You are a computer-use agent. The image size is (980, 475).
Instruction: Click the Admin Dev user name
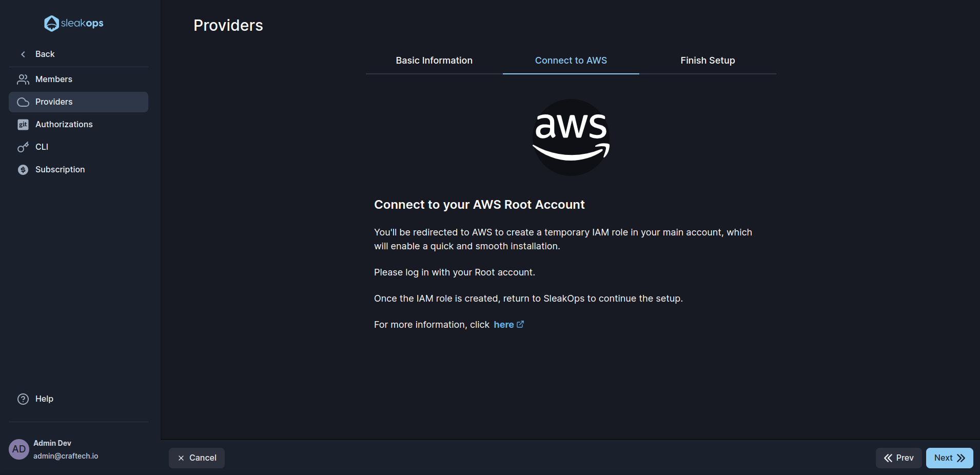(x=52, y=443)
